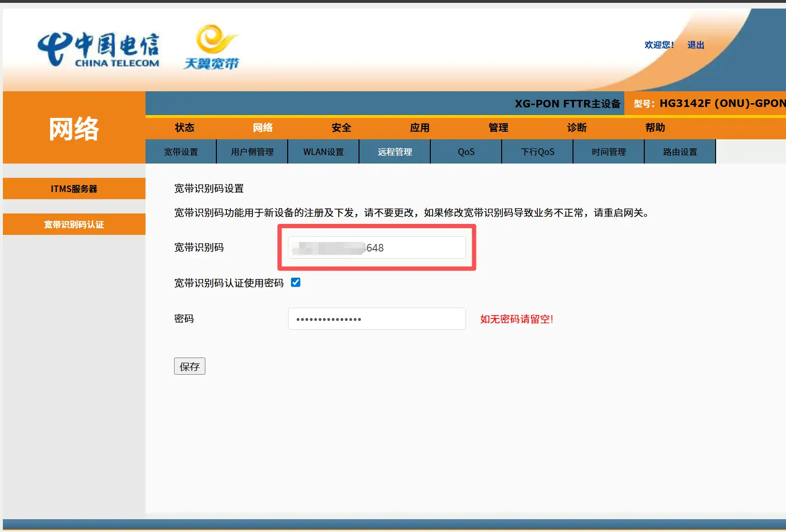The image size is (786, 532).
Task: Select the QoS tab
Action: (466, 152)
